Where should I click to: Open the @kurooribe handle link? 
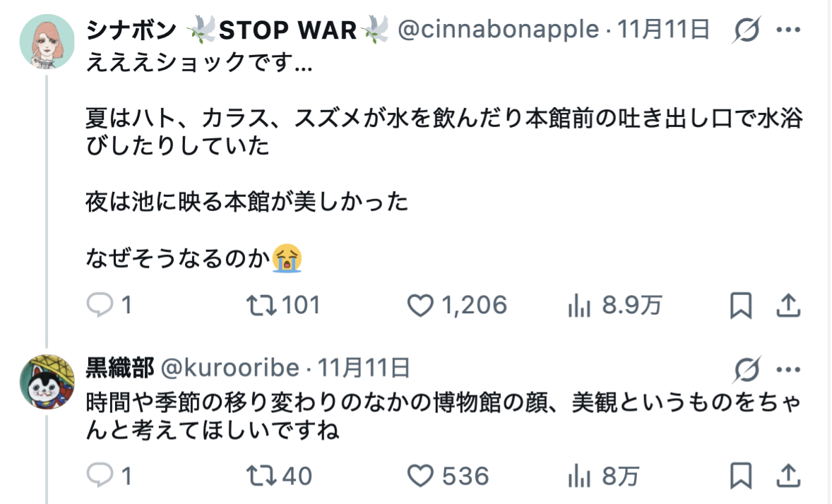tap(231, 368)
